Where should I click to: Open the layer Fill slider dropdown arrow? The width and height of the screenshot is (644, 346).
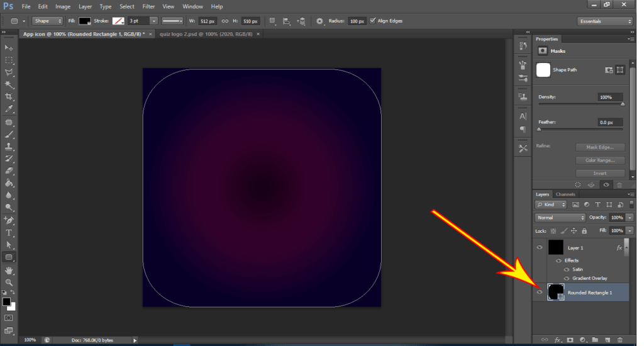pos(630,230)
